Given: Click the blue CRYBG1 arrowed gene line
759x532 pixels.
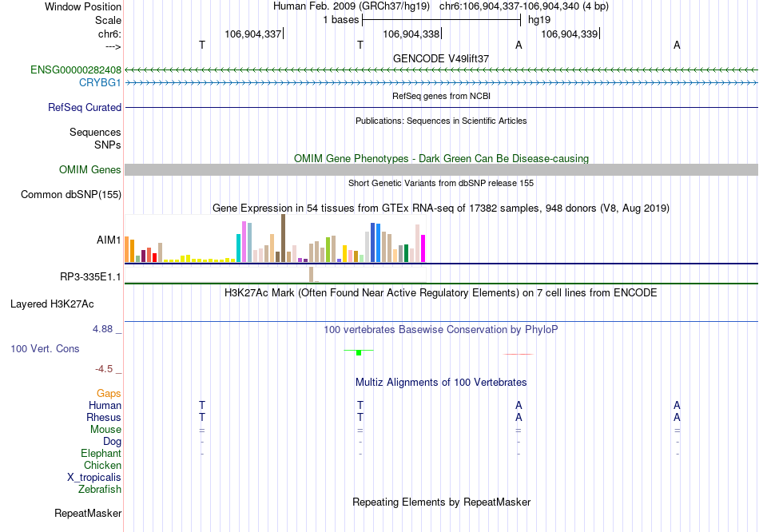Looking at the screenshot, I should coord(441,83).
